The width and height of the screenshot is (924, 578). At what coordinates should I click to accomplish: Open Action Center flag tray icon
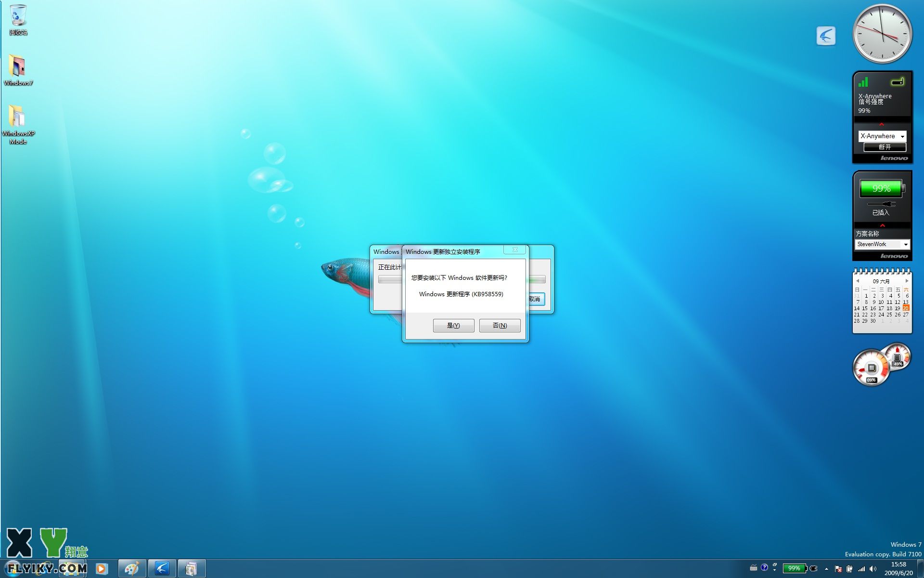click(x=838, y=569)
